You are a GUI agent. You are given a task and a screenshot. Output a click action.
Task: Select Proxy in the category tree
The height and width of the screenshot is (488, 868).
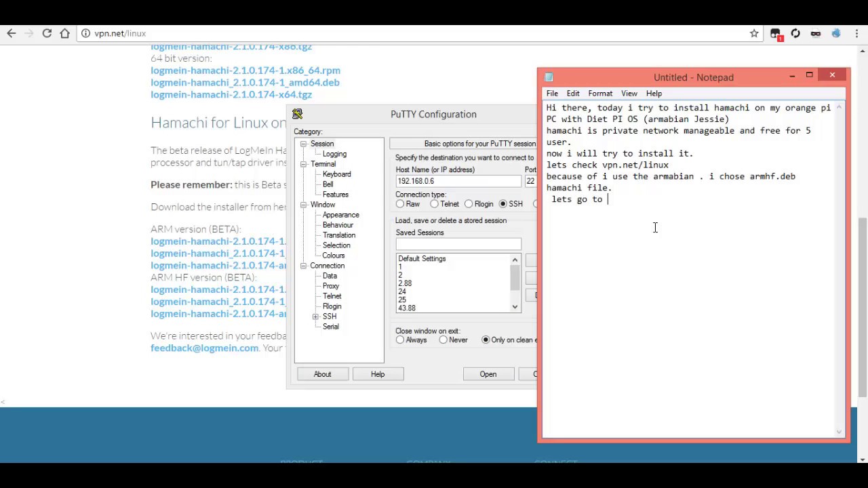tap(330, 286)
